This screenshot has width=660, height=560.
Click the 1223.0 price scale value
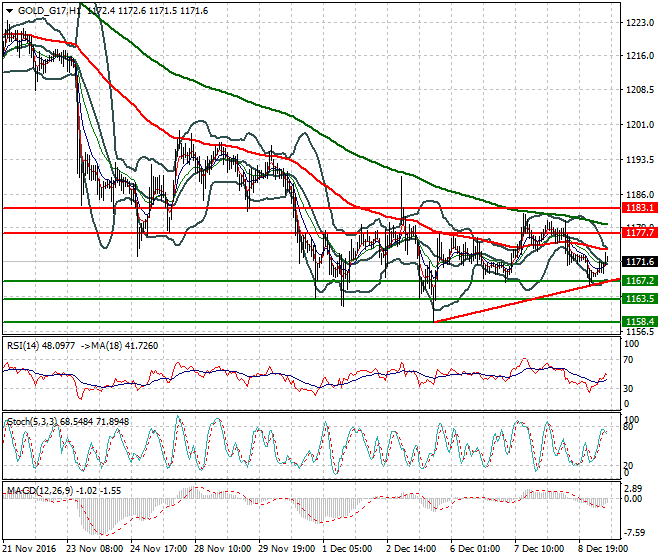[640, 23]
